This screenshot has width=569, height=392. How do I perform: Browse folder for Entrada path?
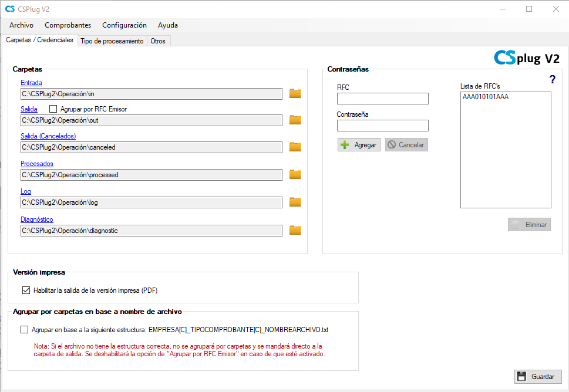[x=295, y=93]
